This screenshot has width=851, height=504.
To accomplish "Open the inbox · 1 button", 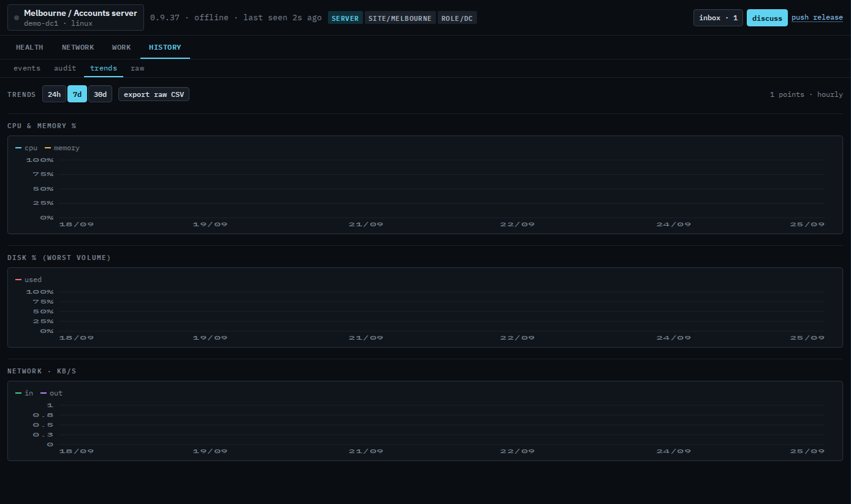I will click(718, 18).
